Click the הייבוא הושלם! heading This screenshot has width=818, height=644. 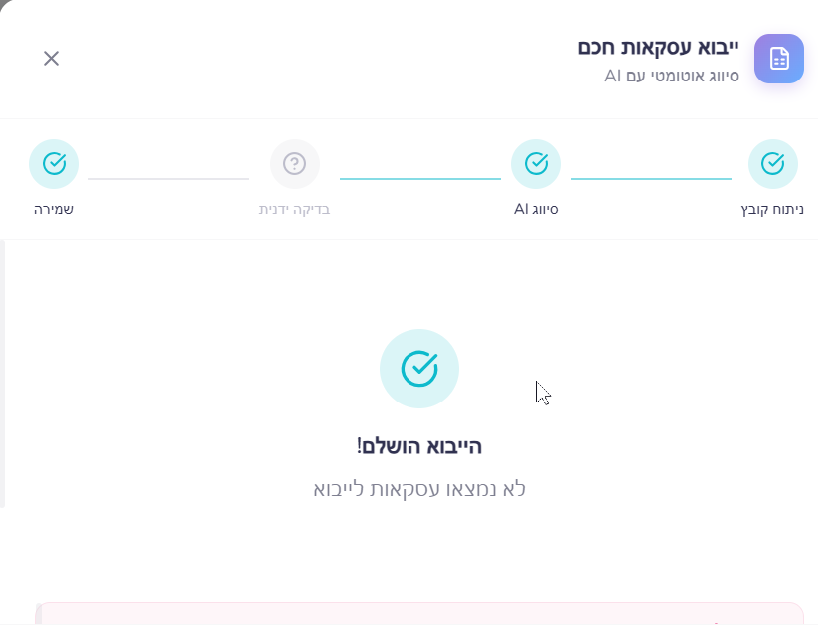click(x=419, y=446)
